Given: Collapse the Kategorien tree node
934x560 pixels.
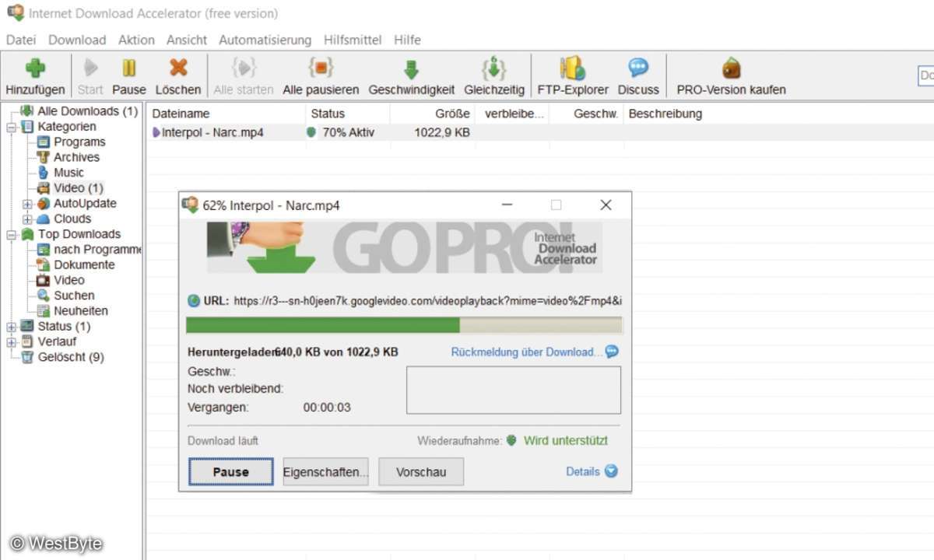Looking at the screenshot, I should click(x=11, y=127).
